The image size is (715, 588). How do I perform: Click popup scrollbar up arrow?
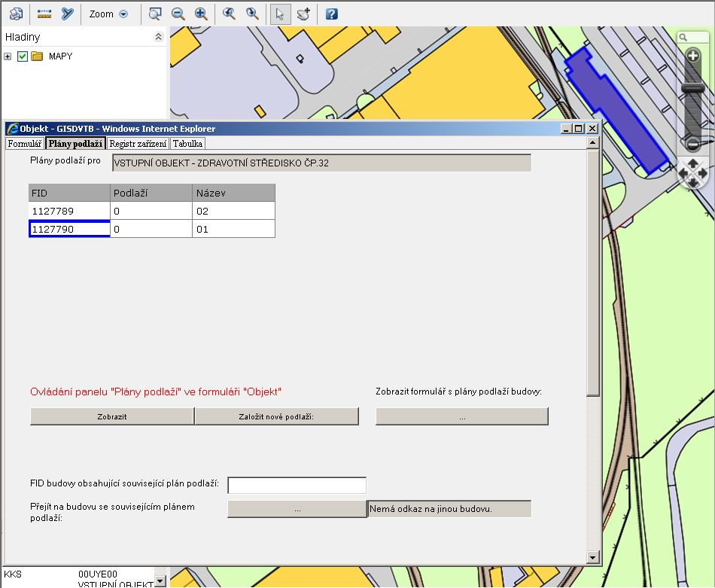pyautogui.click(x=593, y=143)
